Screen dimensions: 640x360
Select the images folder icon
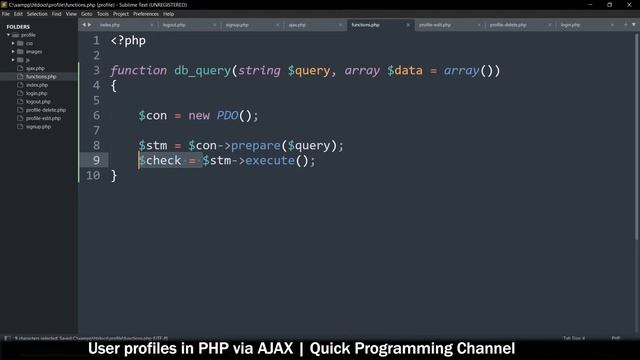coord(20,52)
